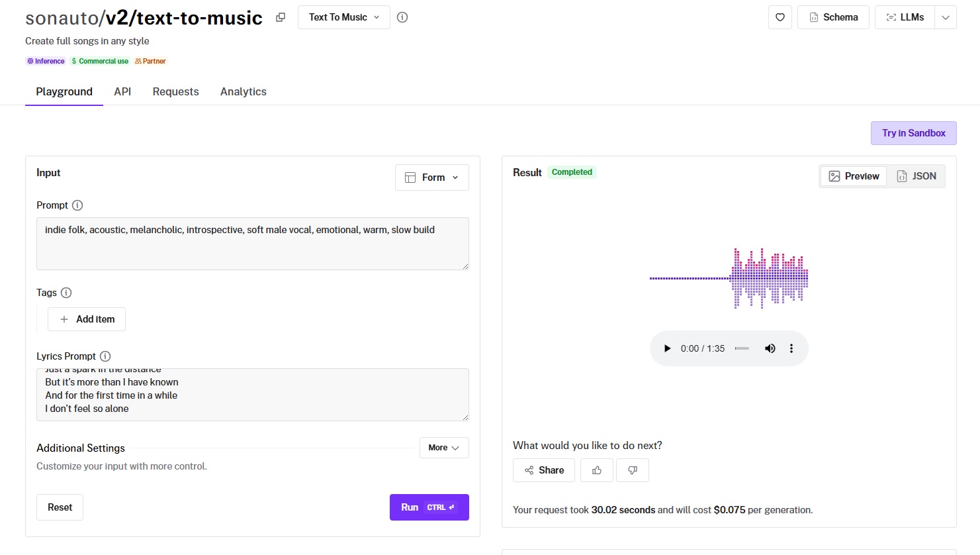Click the Lyrics Prompt info icon
The height and width of the screenshot is (555, 980).
(x=105, y=356)
